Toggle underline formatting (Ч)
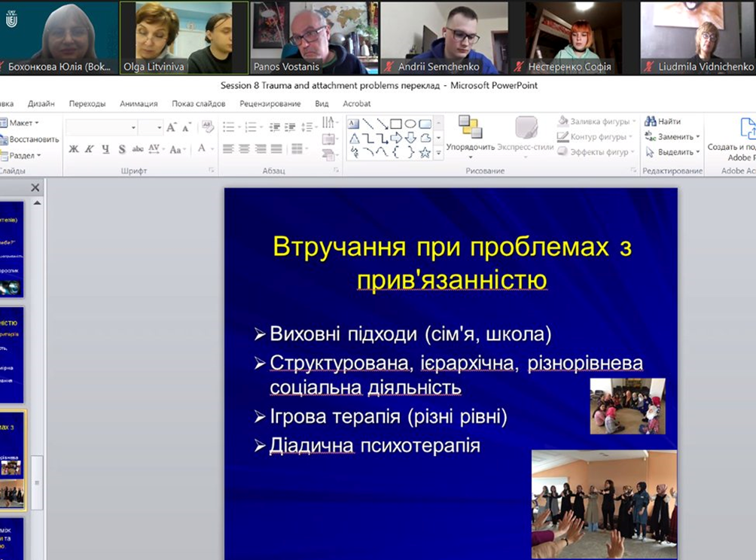Image resolution: width=756 pixels, height=560 pixels. coord(105,149)
